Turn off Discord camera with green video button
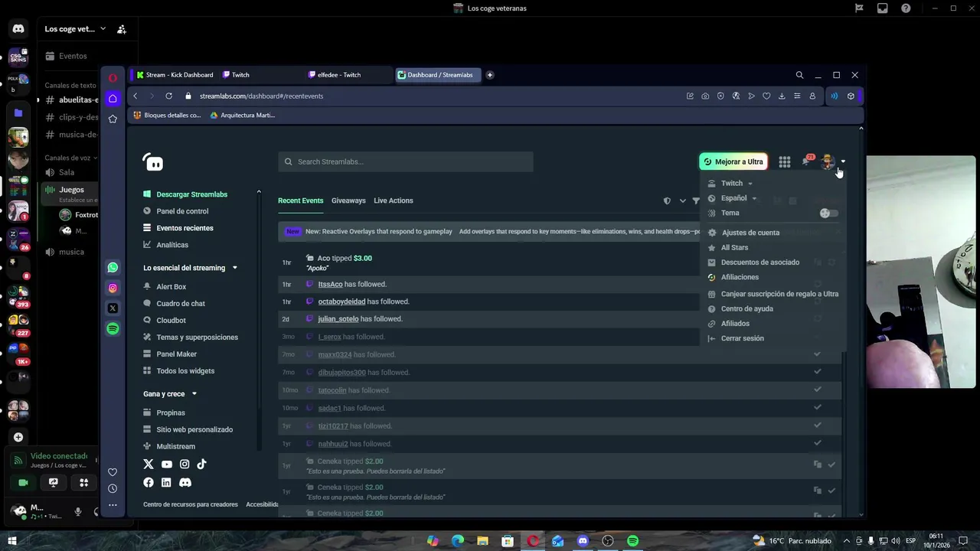This screenshot has height=551, width=980. click(x=23, y=483)
